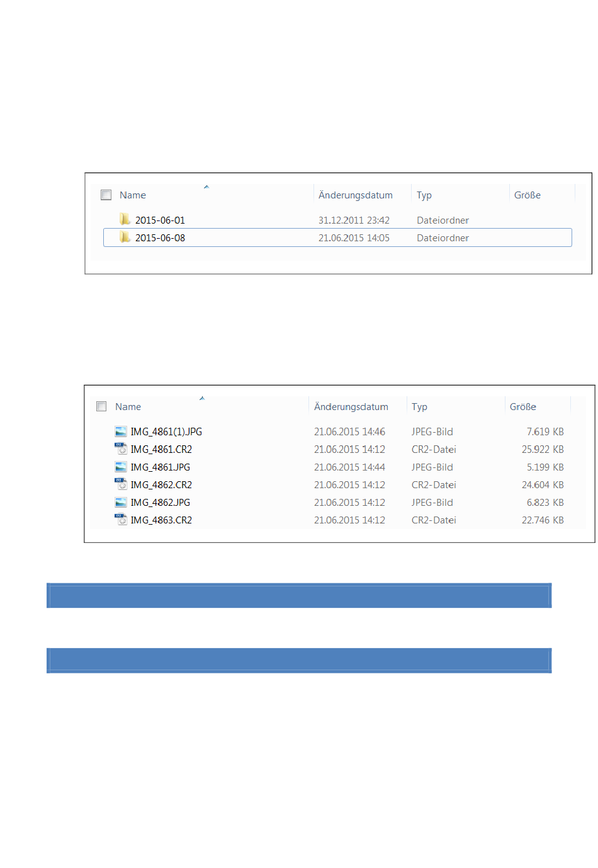Click JPEG-Bild type of IMG_4862.JPG
This screenshot has height=868, width=598.
(x=432, y=502)
